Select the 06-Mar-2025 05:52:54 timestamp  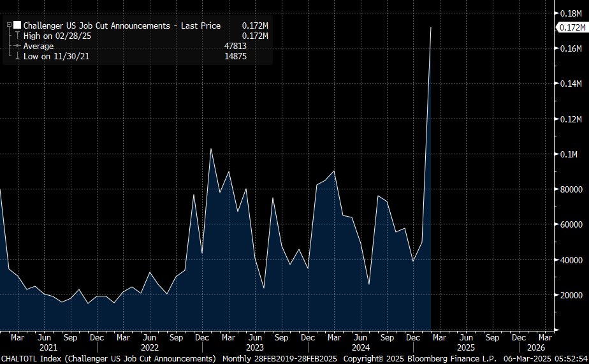point(546,358)
